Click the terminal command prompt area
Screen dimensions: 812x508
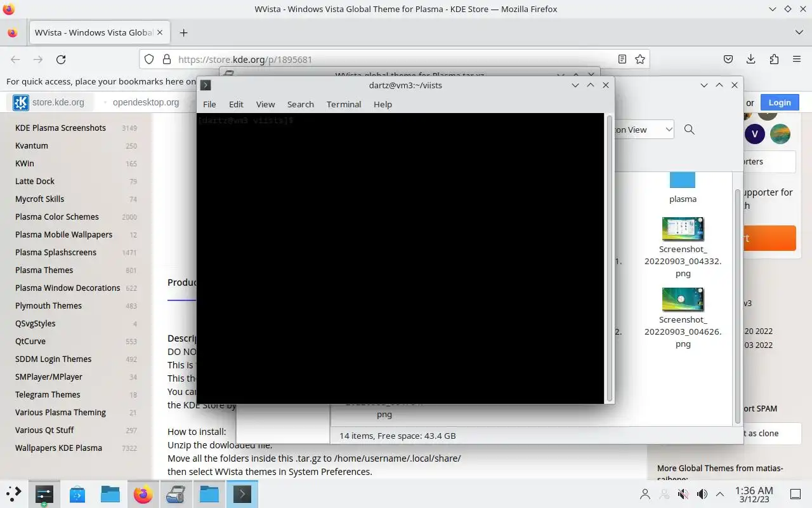click(400, 258)
